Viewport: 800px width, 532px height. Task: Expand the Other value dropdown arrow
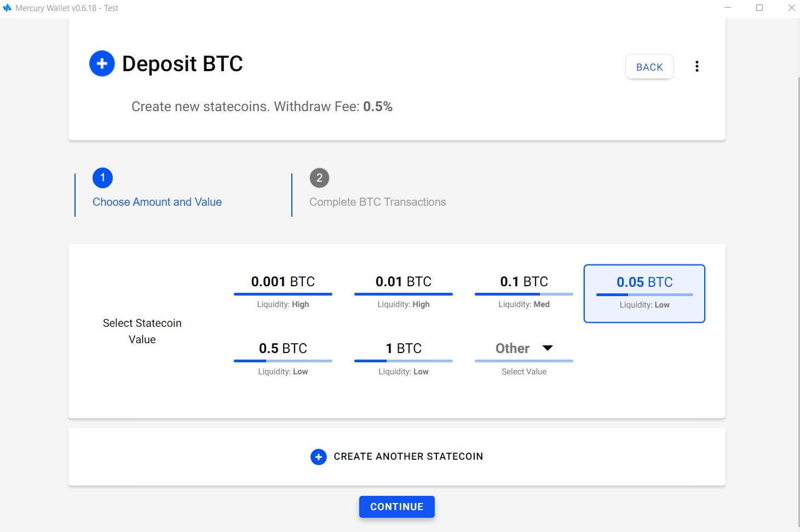pyautogui.click(x=548, y=348)
